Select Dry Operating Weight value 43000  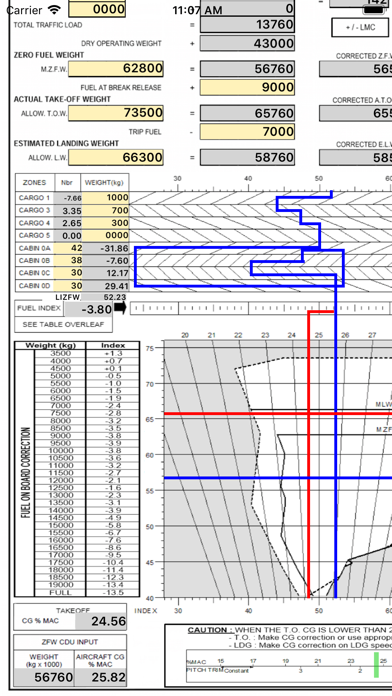247,43
